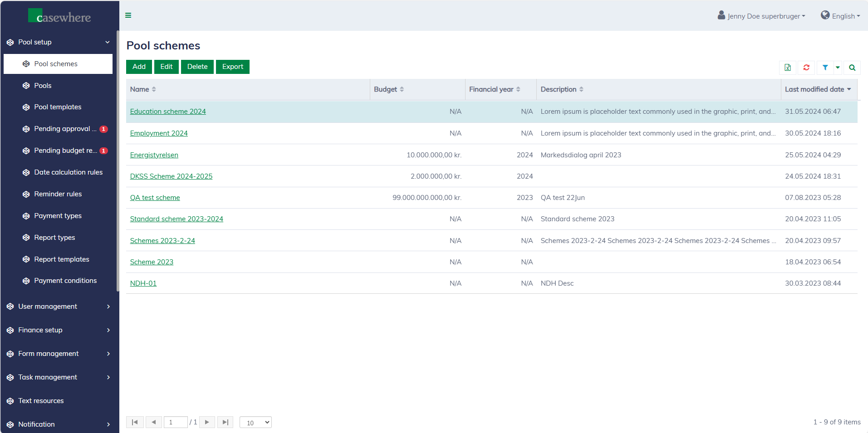Click the page number input field
Image resolution: width=868 pixels, height=433 pixels.
tap(175, 422)
